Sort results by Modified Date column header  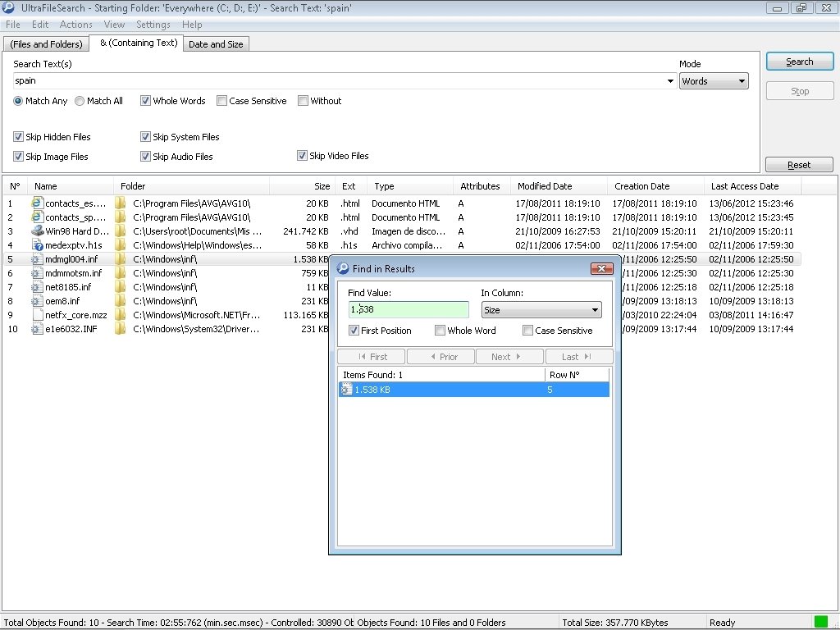[x=559, y=186]
